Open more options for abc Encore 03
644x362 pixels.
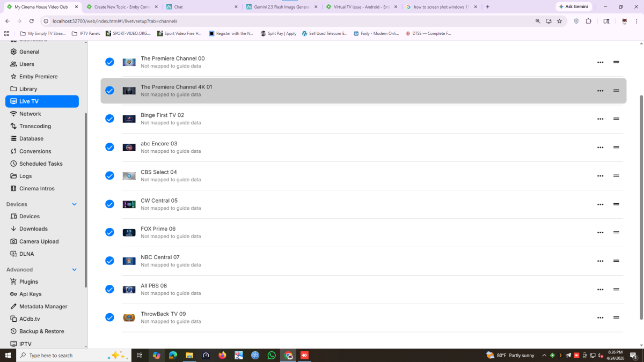(x=600, y=147)
